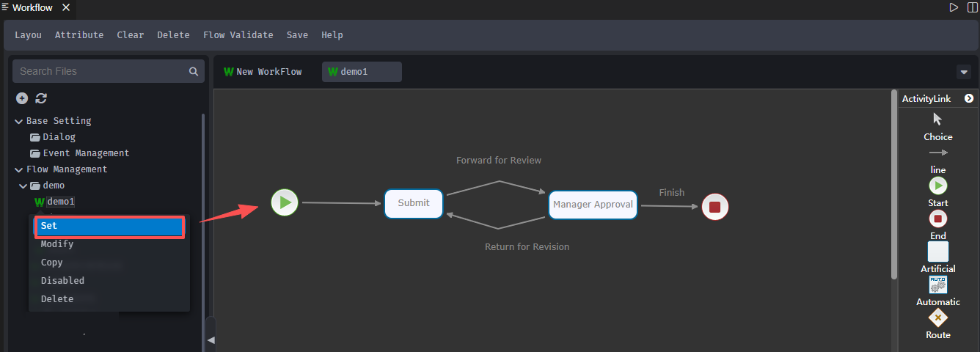Collapse the ActivityLink panel chevron

(x=969, y=98)
